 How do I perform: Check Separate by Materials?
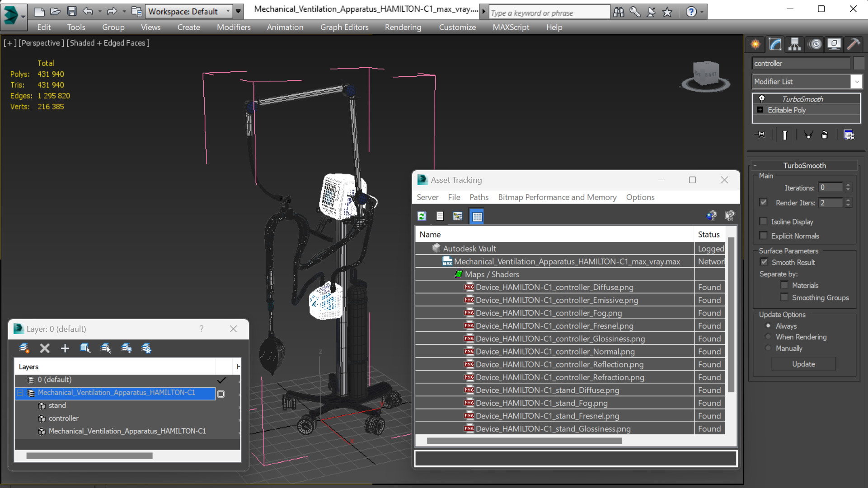(784, 285)
